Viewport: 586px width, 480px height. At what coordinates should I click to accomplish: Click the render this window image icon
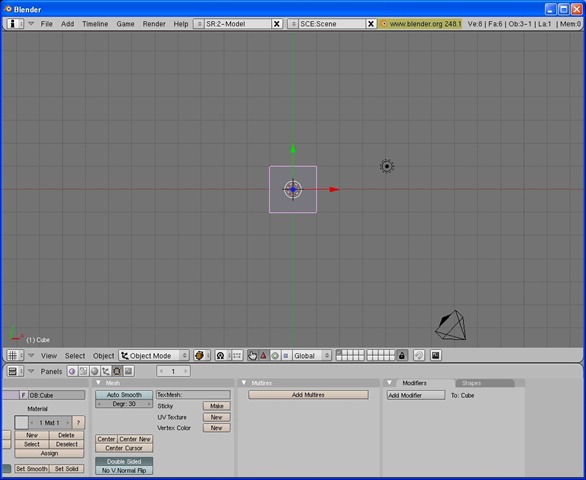click(x=435, y=355)
